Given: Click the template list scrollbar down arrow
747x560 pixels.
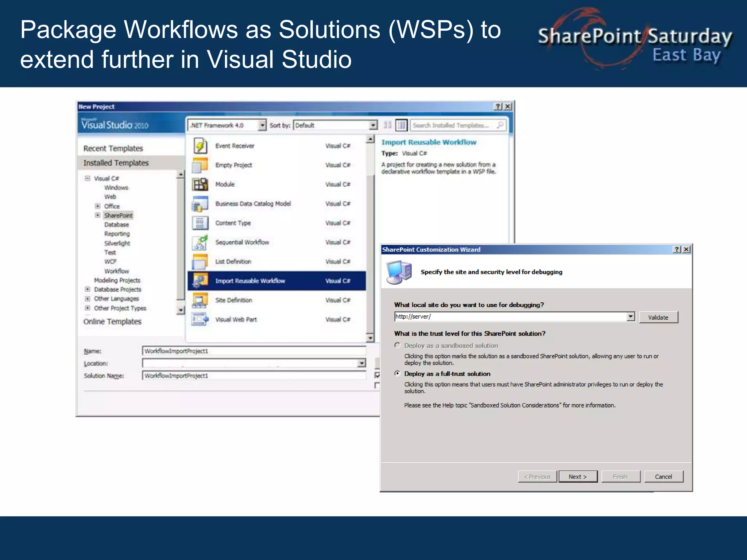Looking at the screenshot, I should pos(370,338).
